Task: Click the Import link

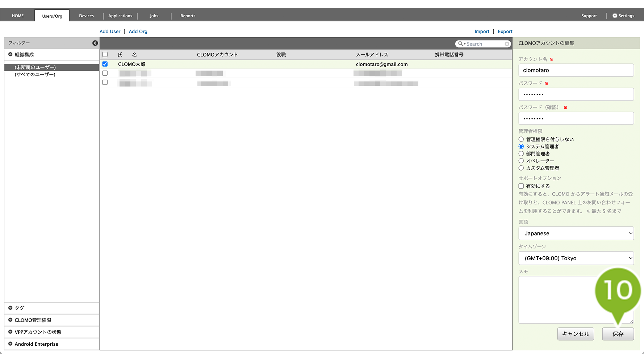Action: 482,31
